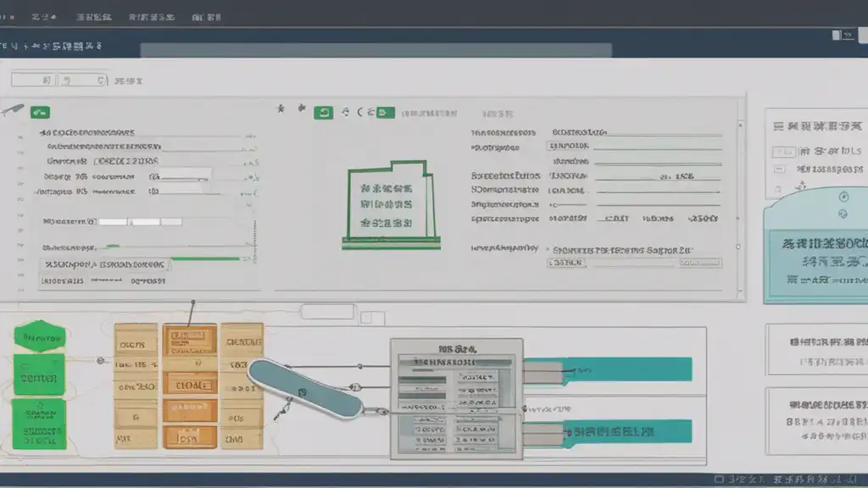Toggle the checkbox under the right panel header

784,151
